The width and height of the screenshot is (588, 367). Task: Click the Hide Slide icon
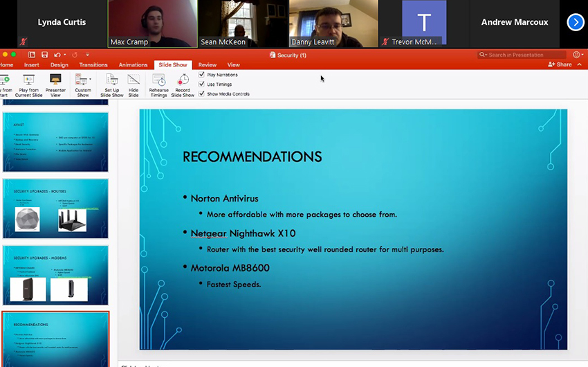tap(134, 80)
